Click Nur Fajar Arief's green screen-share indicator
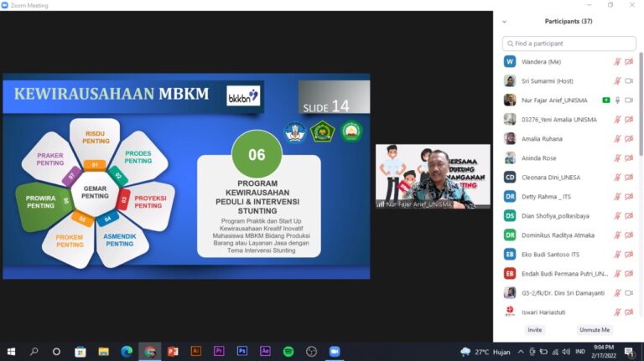 (x=605, y=101)
